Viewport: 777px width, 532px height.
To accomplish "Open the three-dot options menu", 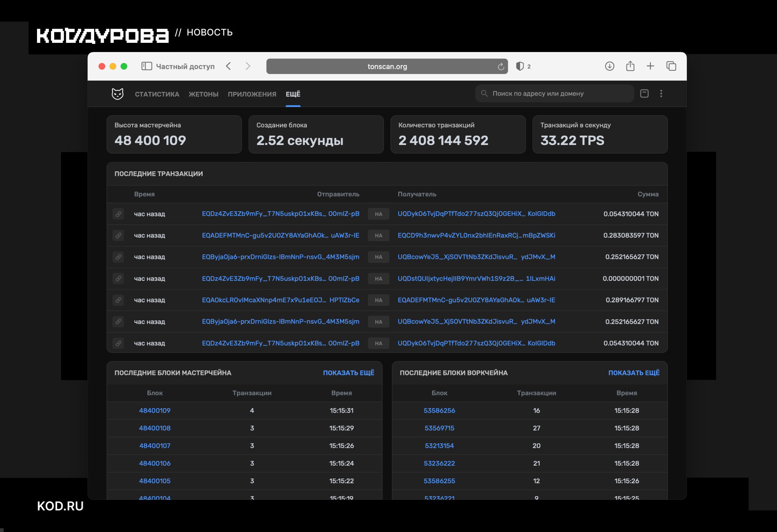I will [661, 93].
